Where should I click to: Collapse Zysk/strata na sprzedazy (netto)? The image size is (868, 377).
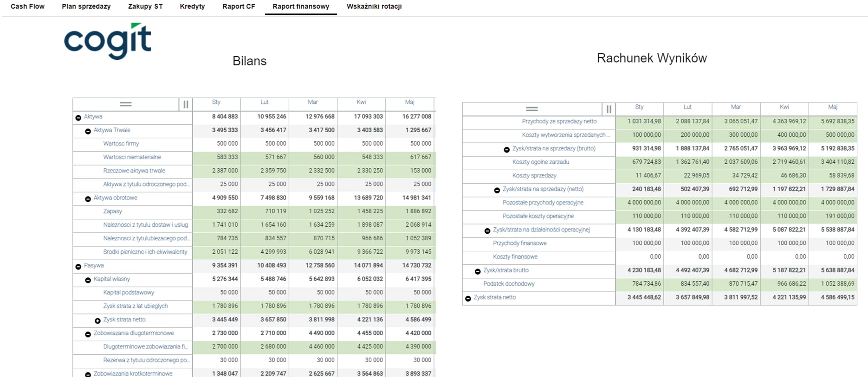click(x=497, y=190)
